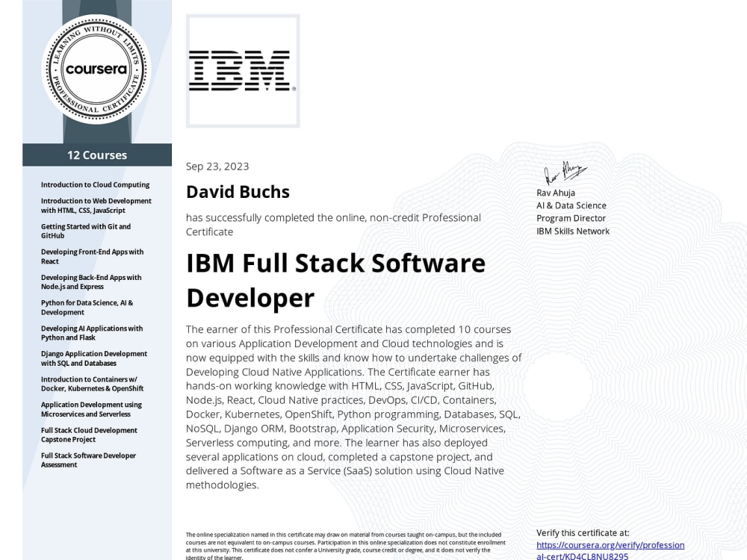Click the title 'IBM Full Stack Software Developer'
Image resolution: width=747 pixels, height=560 pixels.
coord(336,281)
